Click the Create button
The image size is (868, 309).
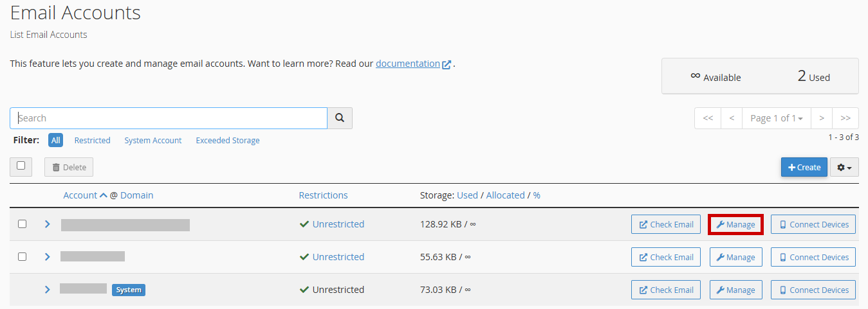point(804,167)
